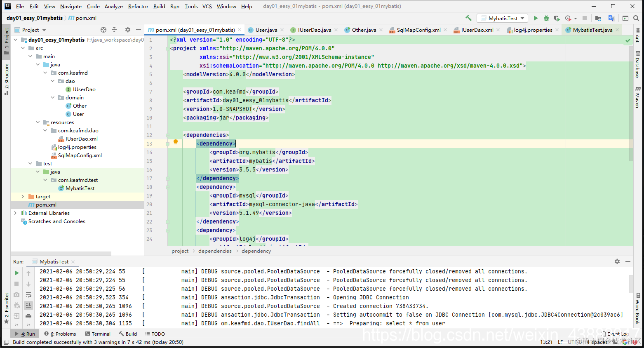
Task: Open Run panel settings gear
Action: [617, 261]
